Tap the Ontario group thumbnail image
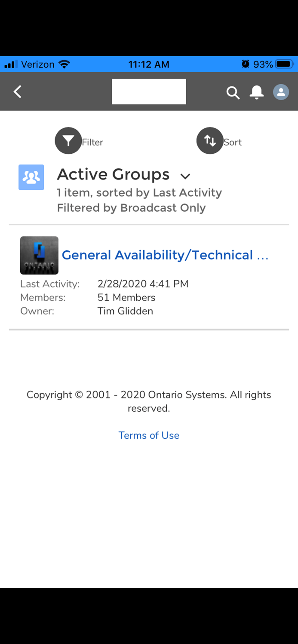This screenshot has height=644, width=298. pyautogui.click(x=39, y=255)
